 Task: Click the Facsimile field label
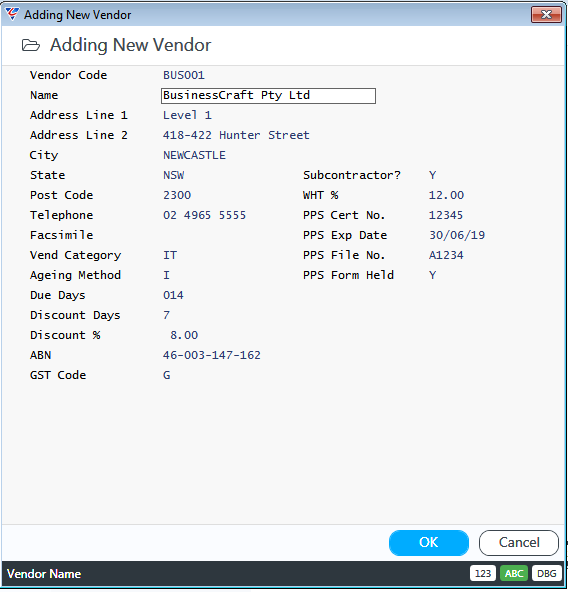coord(62,235)
